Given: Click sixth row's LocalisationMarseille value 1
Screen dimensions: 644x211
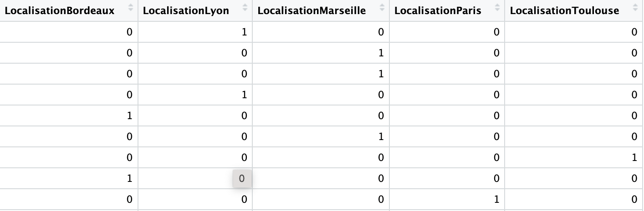Looking at the screenshot, I should tap(381, 136).
